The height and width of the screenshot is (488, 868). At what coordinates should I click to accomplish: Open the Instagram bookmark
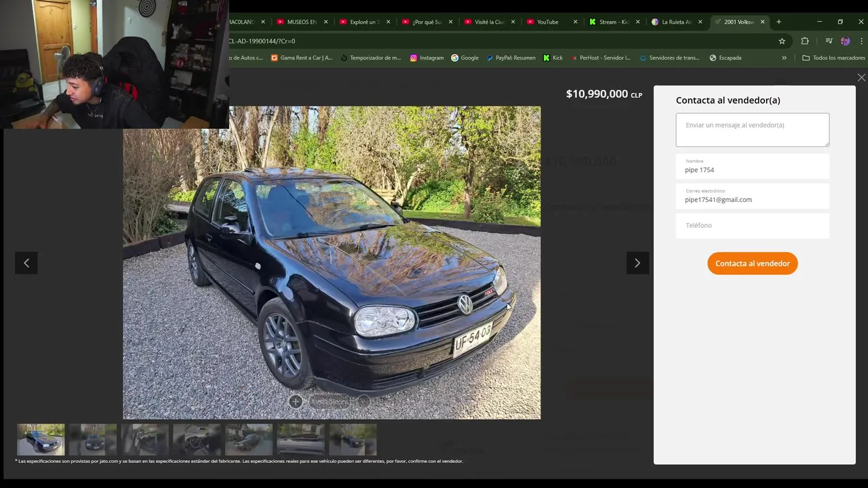(x=427, y=58)
